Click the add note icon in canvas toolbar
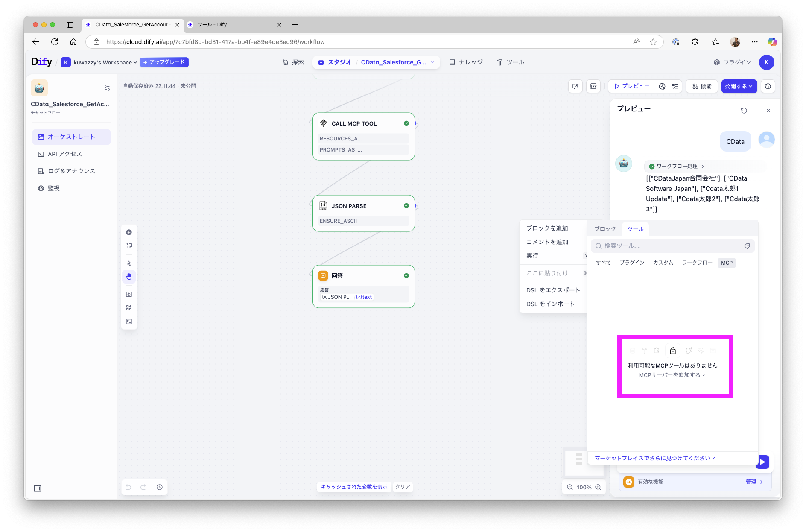The width and height of the screenshot is (806, 532). tap(129, 246)
